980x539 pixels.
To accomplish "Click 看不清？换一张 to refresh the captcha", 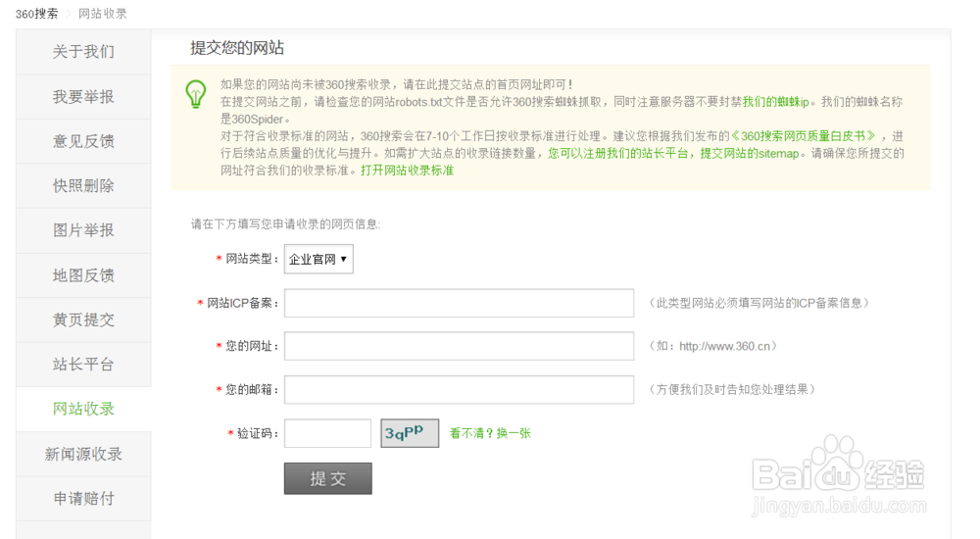I will pos(490,433).
